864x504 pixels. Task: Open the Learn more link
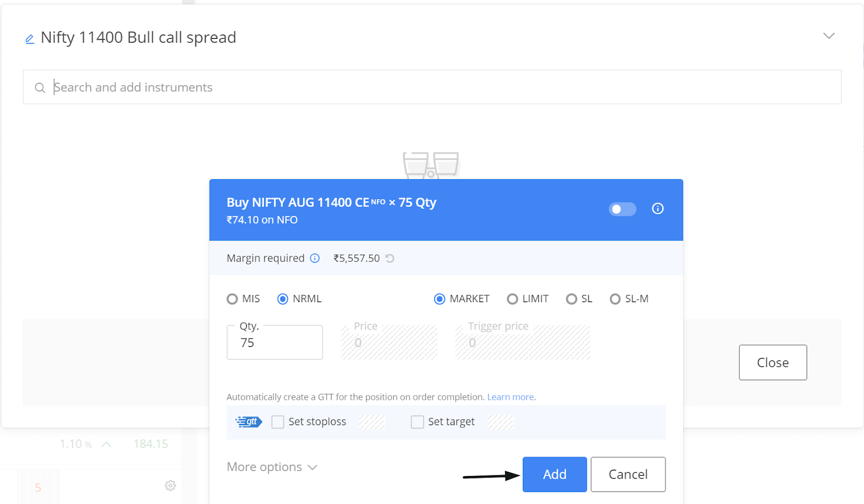(510, 397)
